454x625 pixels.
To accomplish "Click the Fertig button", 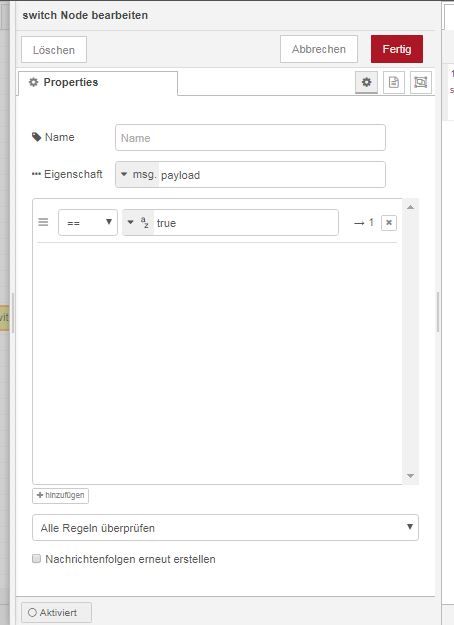I will coord(397,49).
